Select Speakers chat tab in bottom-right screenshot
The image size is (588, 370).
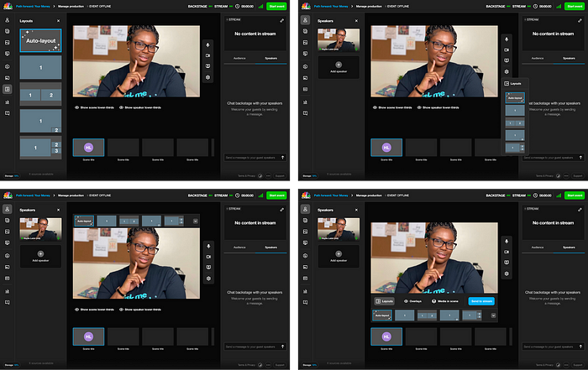pos(569,248)
